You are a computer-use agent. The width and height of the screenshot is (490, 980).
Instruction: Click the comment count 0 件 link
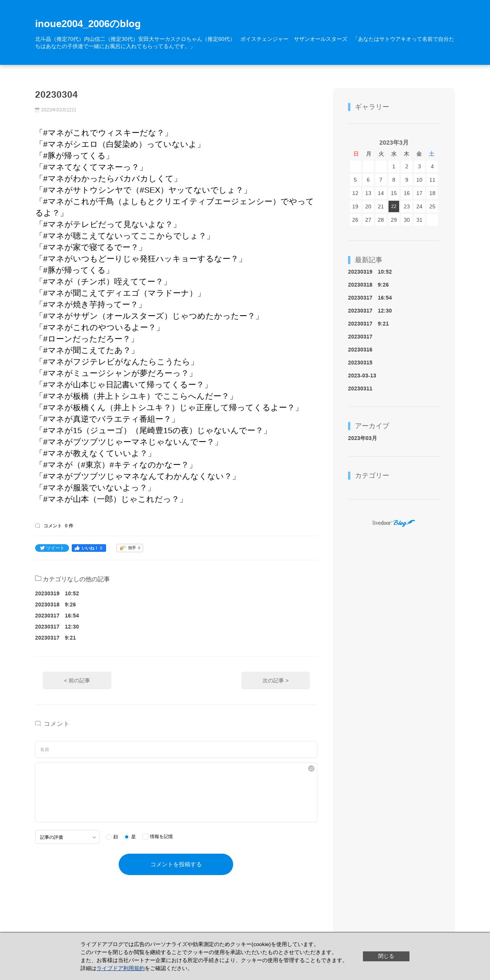[58, 526]
